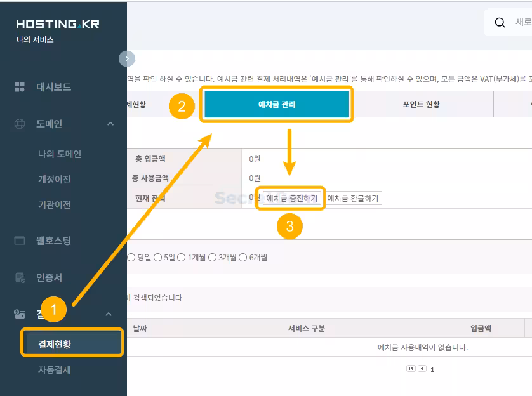This screenshot has height=396, width=532.
Task: Click the payment coin-card icon
Action: click(x=19, y=314)
